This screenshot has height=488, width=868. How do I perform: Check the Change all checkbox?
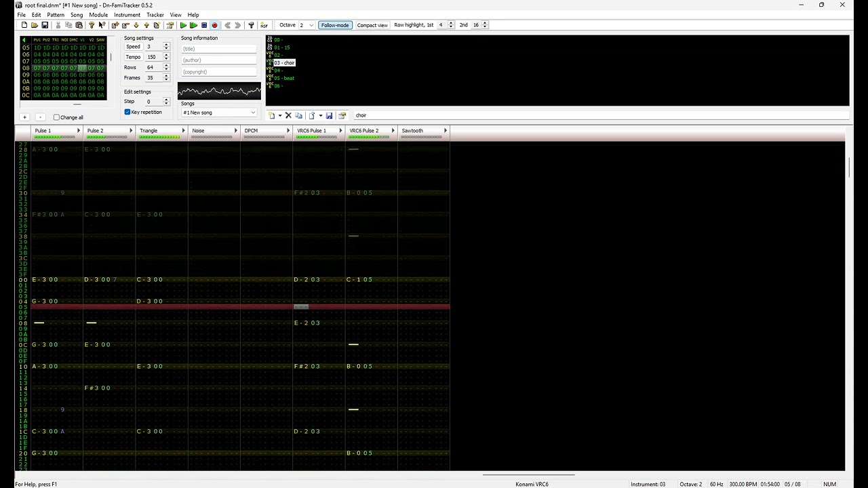pyautogui.click(x=56, y=117)
